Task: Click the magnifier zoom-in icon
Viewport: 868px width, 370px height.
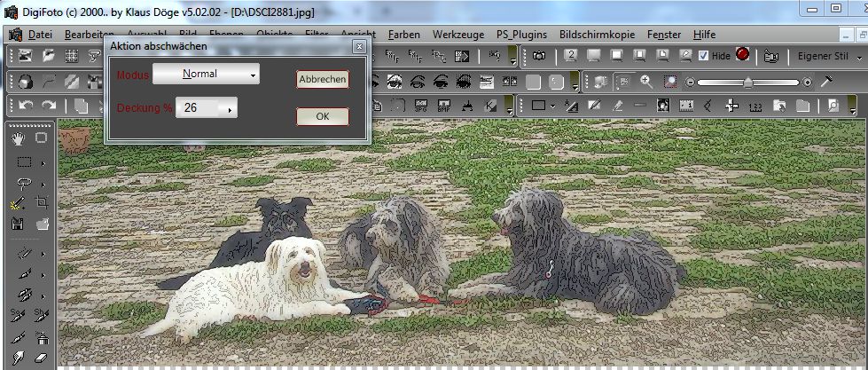Action: pyautogui.click(x=646, y=82)
